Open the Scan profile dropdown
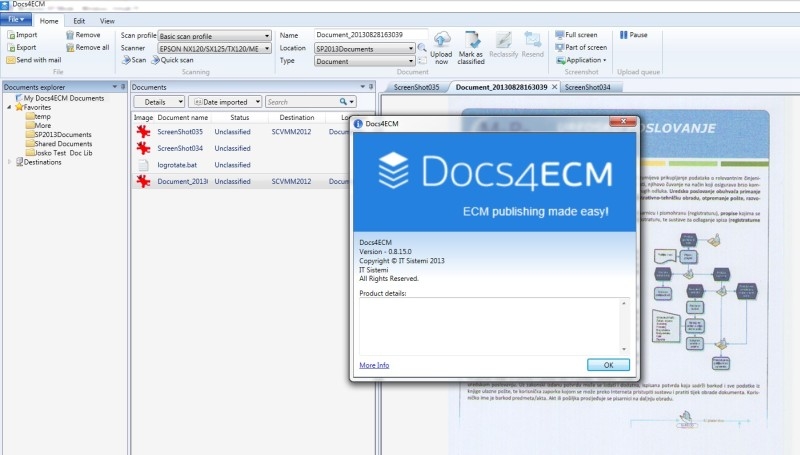 coord(267,36)
